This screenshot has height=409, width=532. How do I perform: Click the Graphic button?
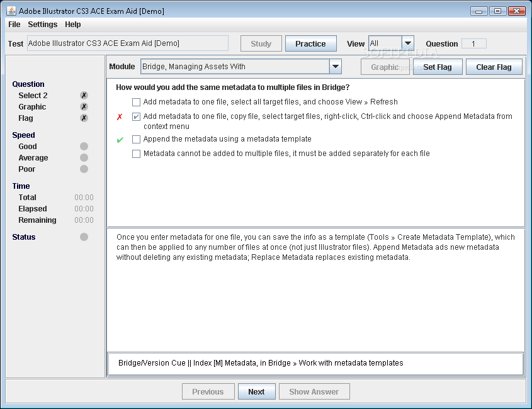[x=385, y=67]
